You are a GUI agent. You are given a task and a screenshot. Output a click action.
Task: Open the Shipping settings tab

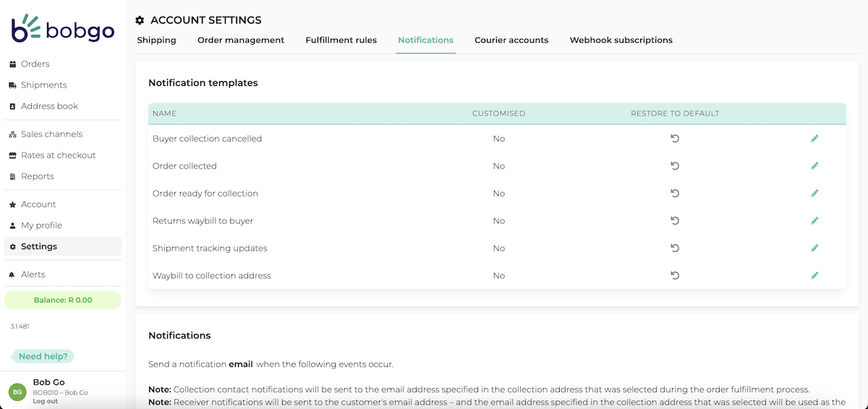[156, 40]
